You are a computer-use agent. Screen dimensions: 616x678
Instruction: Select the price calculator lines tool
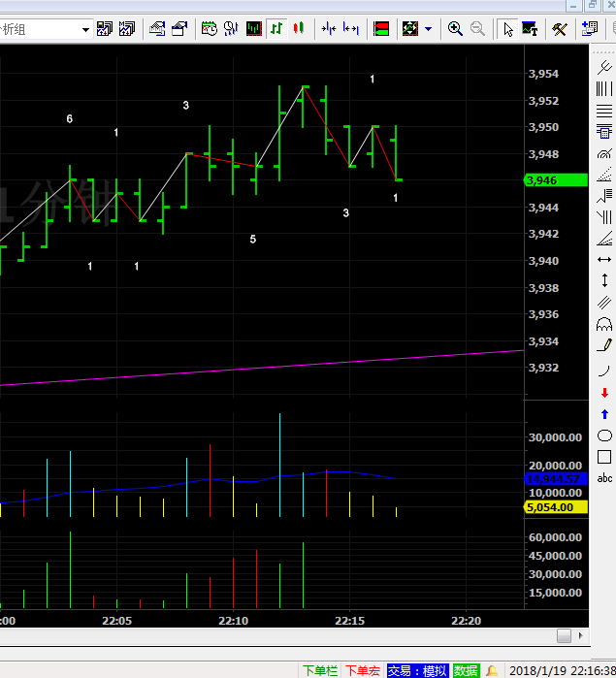coord(604,132)
